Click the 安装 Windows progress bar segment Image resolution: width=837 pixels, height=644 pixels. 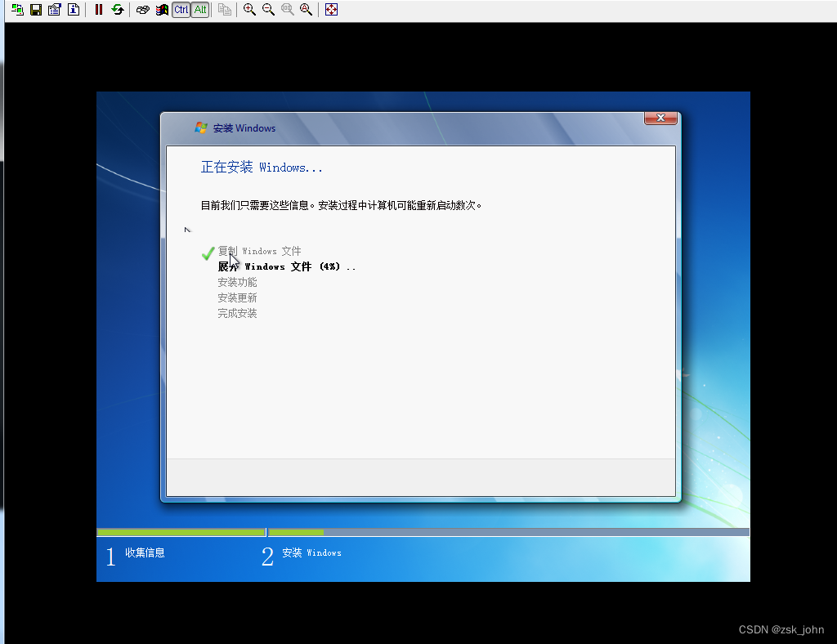pos(509,532)
